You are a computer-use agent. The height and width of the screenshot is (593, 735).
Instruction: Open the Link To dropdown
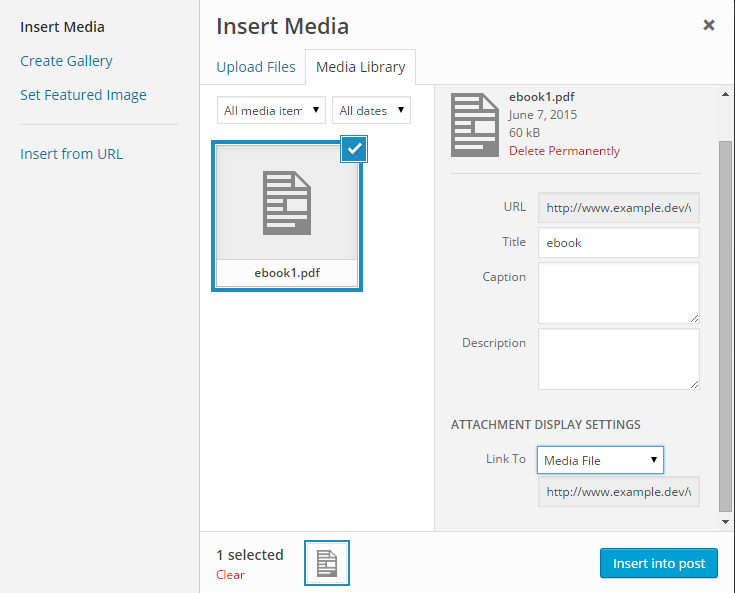tap(600, 460)
